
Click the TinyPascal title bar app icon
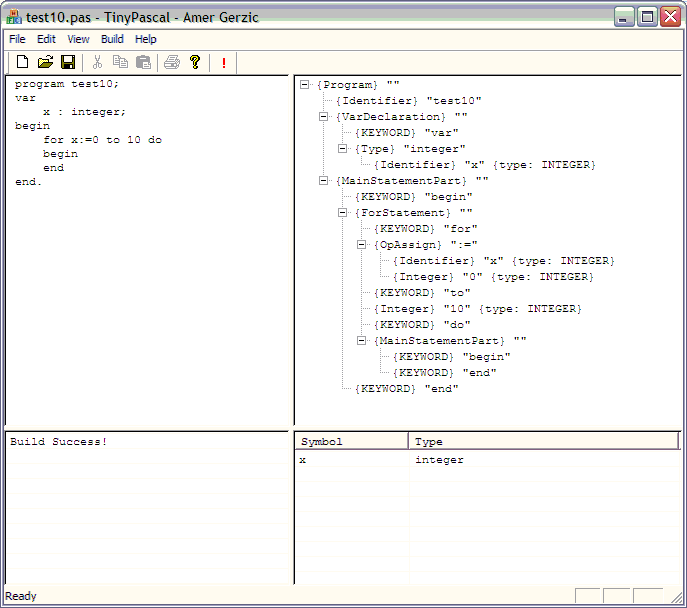coord(14,17)
